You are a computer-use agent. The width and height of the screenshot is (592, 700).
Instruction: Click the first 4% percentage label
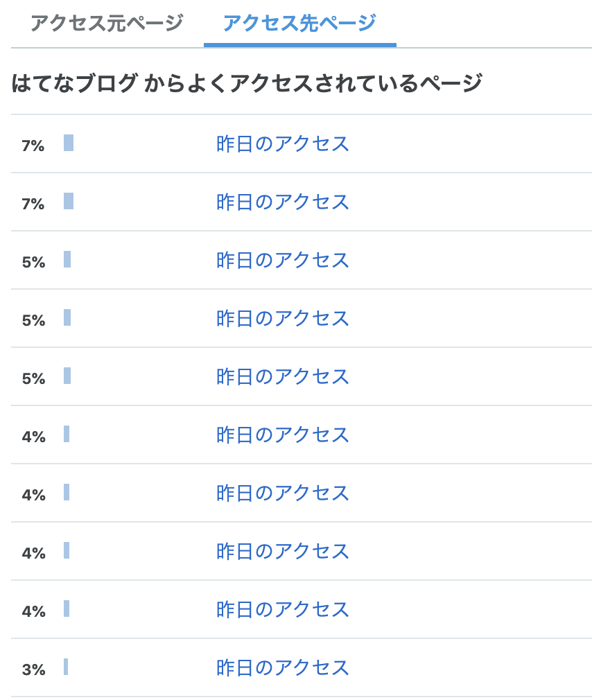coord(33,437)
